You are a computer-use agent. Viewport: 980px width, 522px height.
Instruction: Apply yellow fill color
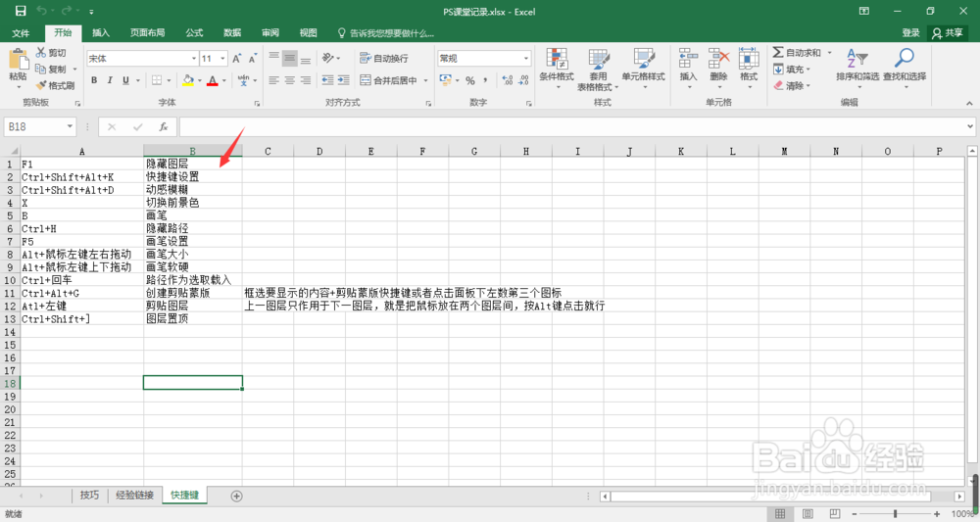[x=187, y=80]
